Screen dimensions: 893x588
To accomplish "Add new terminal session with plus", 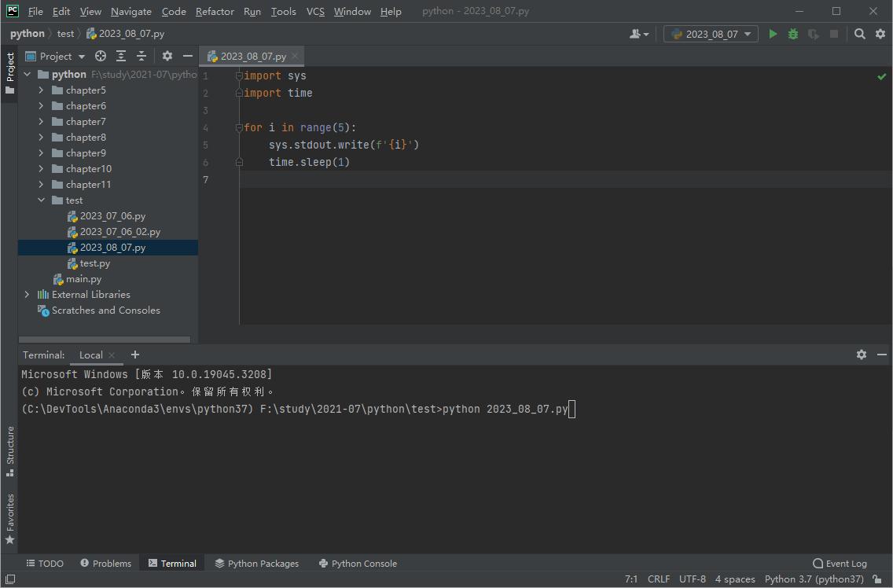I will click(x=134, y=355).
